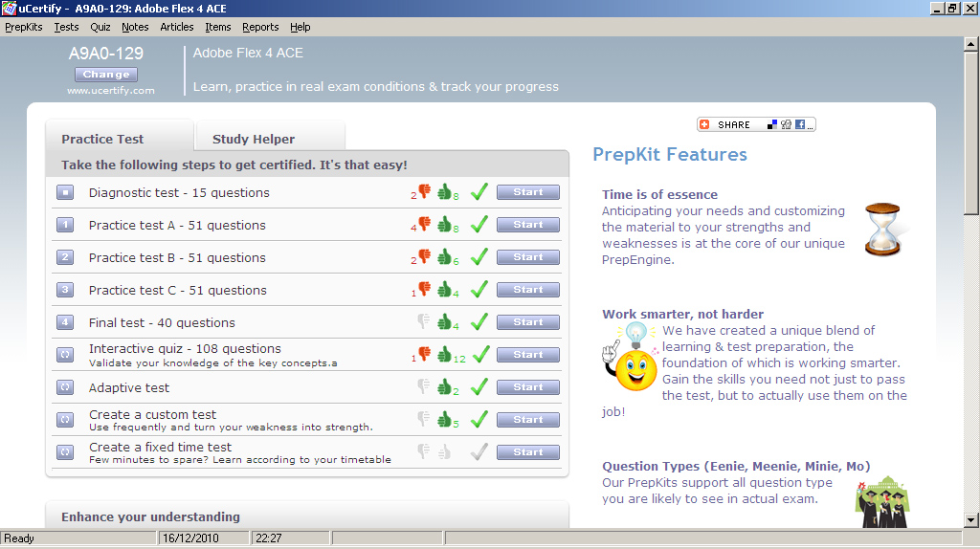Visit www.ucertify.com link
This screenshot has width=980, height=549.
111,91
